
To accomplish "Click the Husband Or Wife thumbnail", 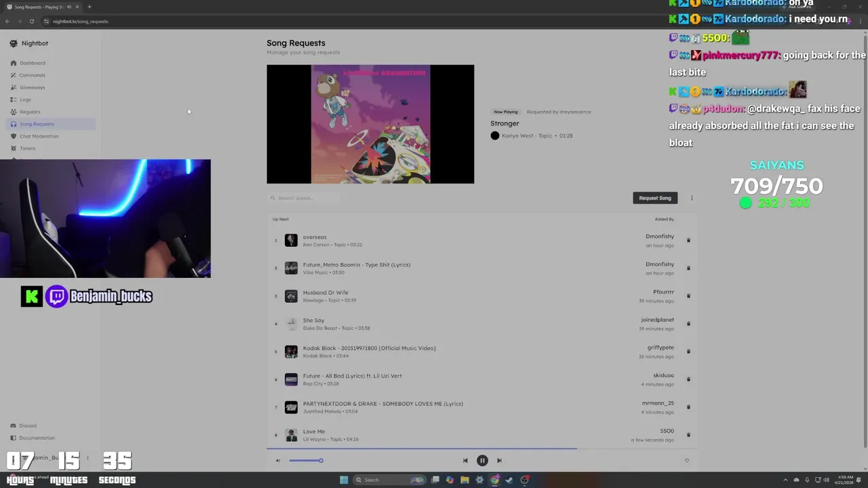I will pos(291,296).
